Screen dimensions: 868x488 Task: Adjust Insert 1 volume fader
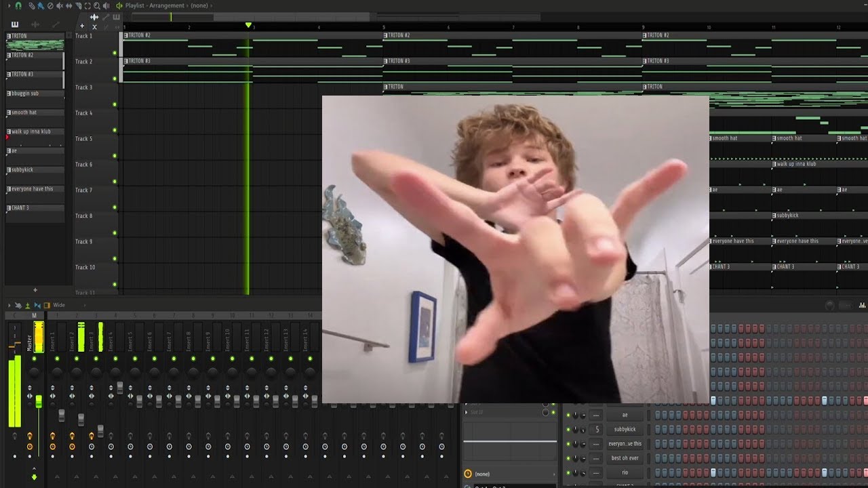click(62, 415)
